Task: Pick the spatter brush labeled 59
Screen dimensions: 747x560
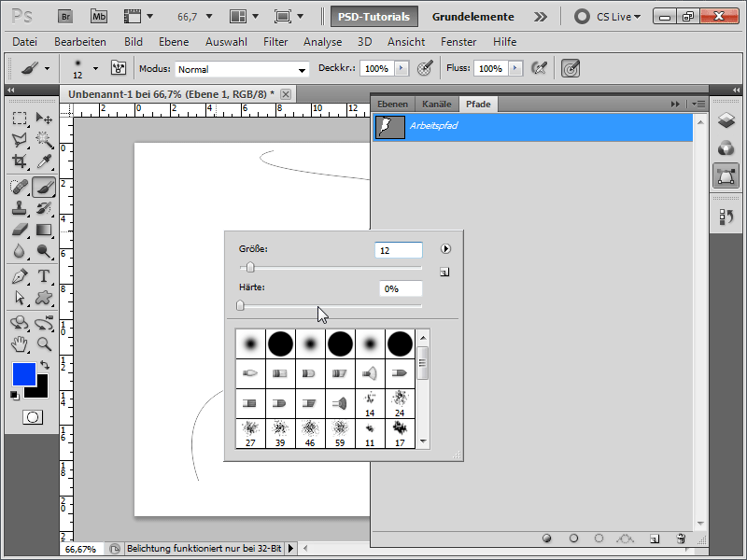Action: click(x=340, y=434)
